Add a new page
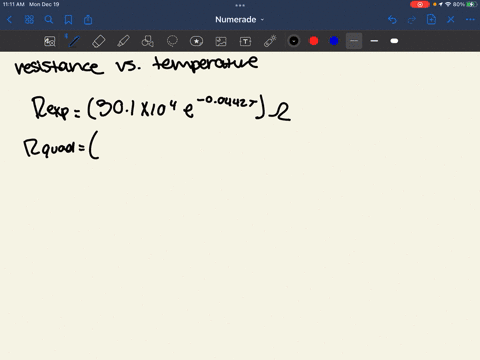This screenshot has height=360, width=480. point(431,20)
